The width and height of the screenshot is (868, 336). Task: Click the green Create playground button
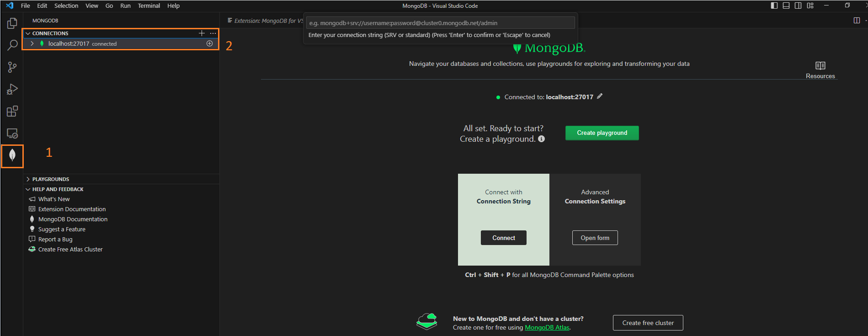click(x=602, y=133)
